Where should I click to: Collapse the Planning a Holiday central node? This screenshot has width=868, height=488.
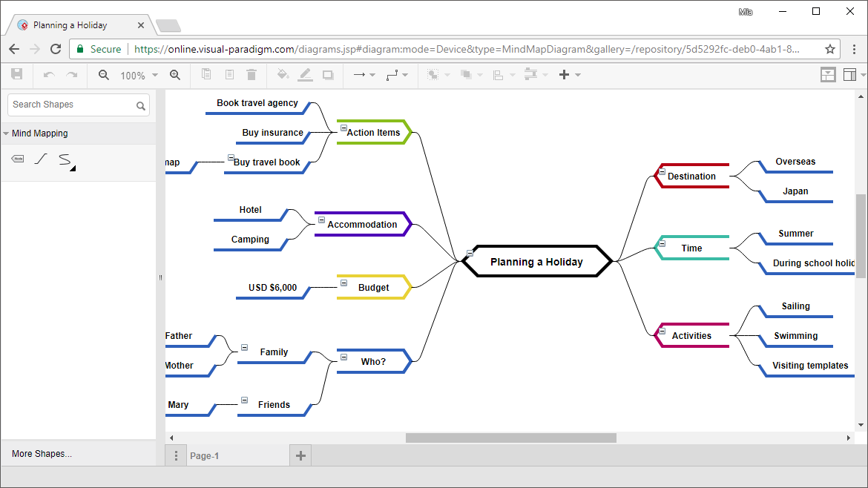(470, 254)
